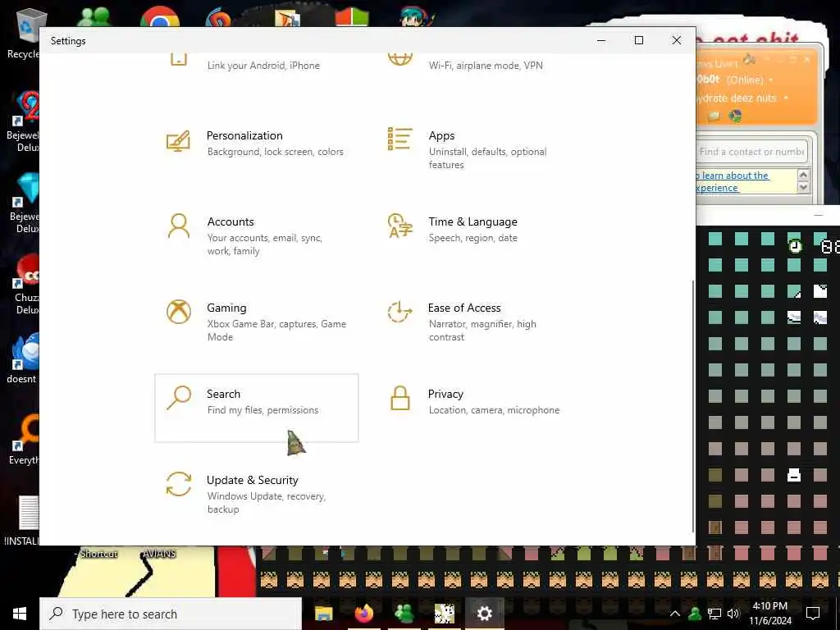This screenshot has width=840, height=630.
Task: Open the taskbar clock showing 4:10 PM
Action: click(769, 614)
